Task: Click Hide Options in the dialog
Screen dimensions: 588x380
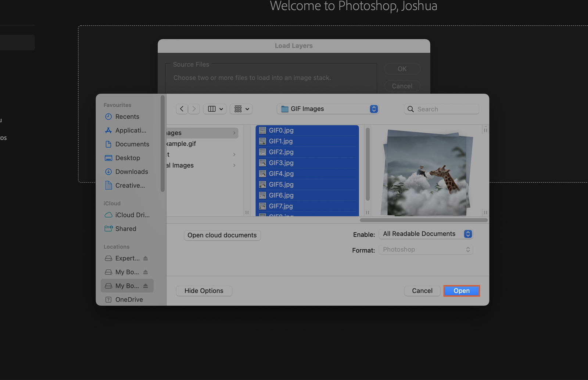Action: (x=204, y=291)
